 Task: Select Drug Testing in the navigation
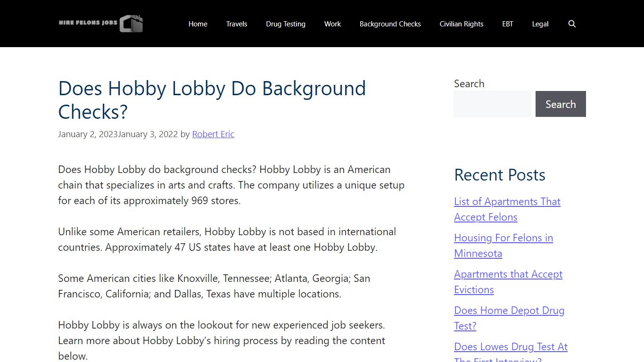pos(285,24)
